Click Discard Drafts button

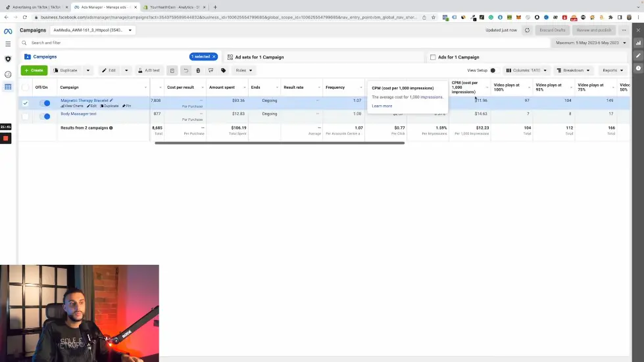coord(553,30)
